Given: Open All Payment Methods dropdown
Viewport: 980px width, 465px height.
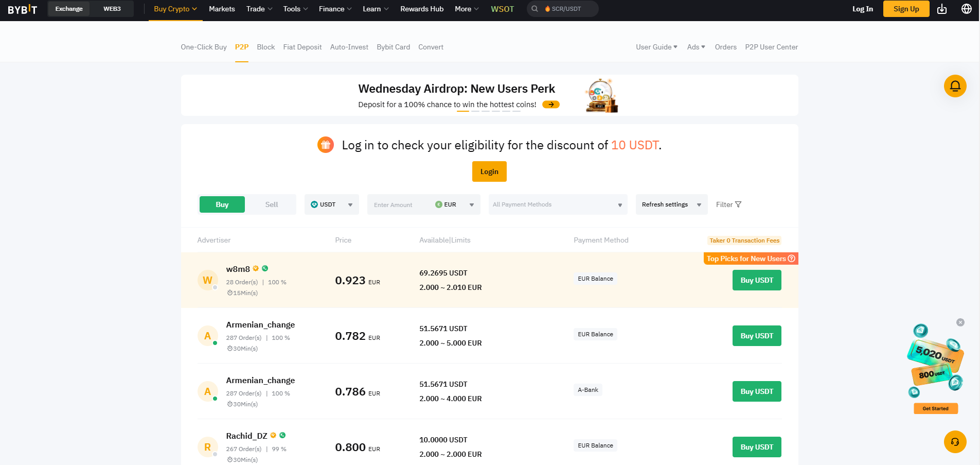Looking at the screenshot, I should 558,204.
